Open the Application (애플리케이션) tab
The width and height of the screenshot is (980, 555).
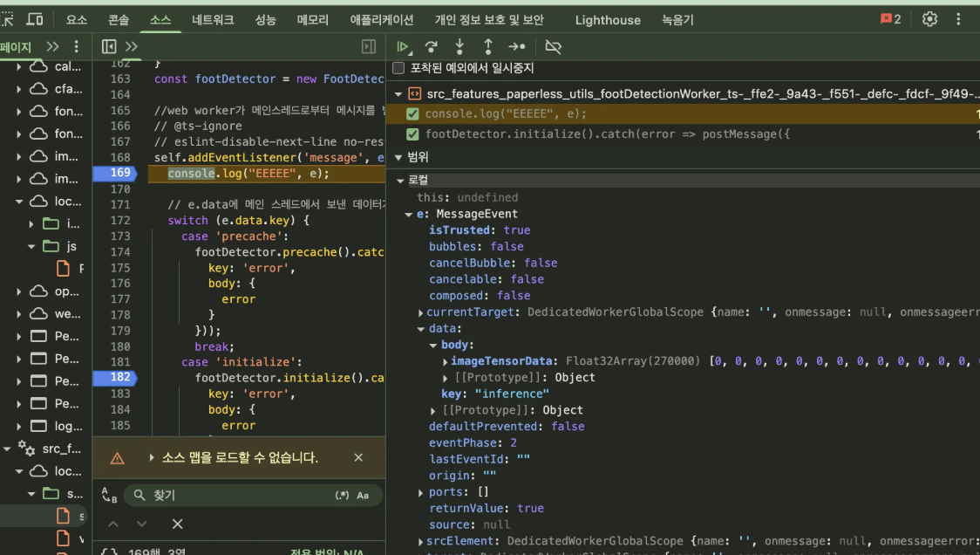pos(382,19)
